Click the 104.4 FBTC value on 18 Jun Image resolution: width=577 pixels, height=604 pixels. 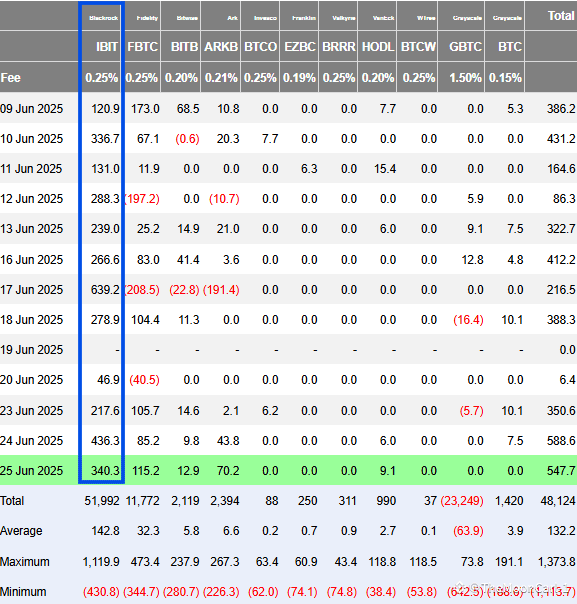point(145,320)
